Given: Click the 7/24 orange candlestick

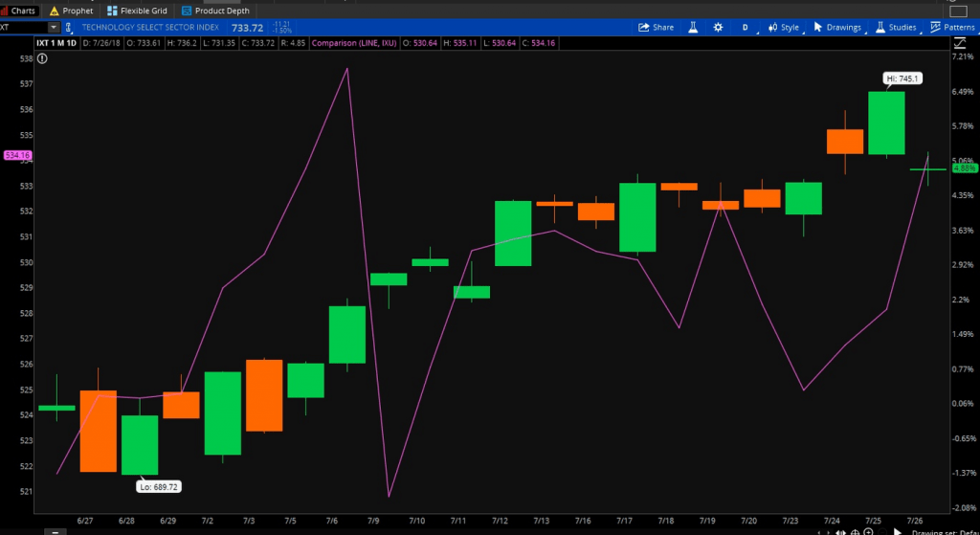Looking at the screenshot, I should coord(845,142).
